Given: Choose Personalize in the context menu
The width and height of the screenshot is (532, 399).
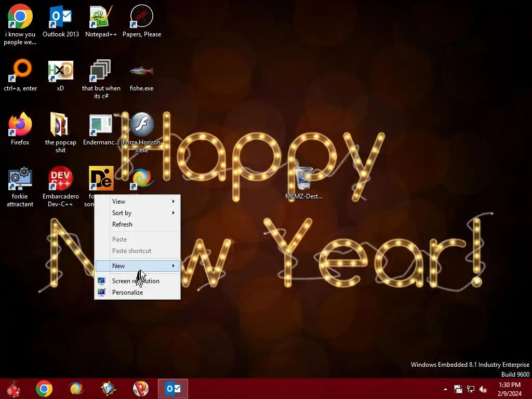Looking at the screenshot, I should pos(137,292).
